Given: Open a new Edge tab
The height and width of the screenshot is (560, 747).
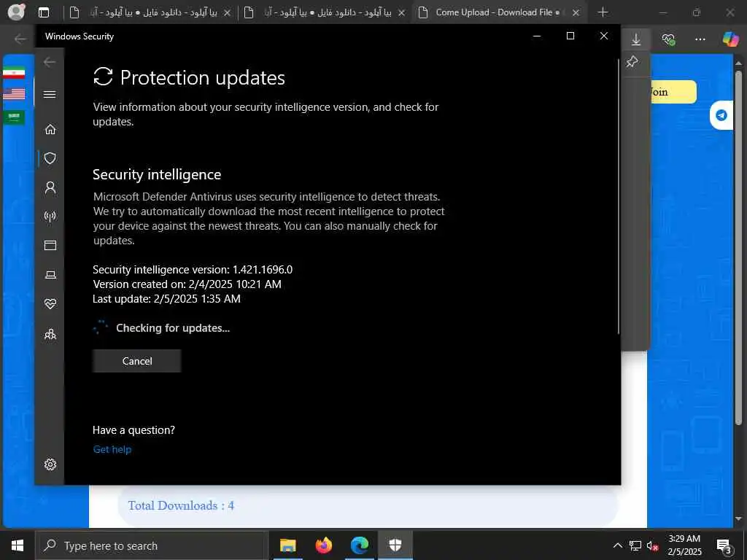Looking at the screenshot, I should [x=603, y=12].
